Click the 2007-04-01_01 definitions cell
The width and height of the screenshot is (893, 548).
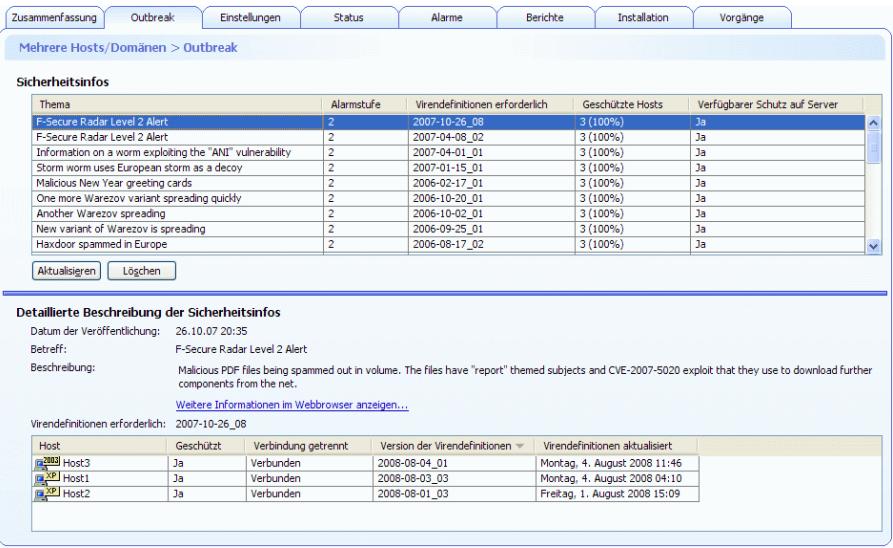coord(492,153)
